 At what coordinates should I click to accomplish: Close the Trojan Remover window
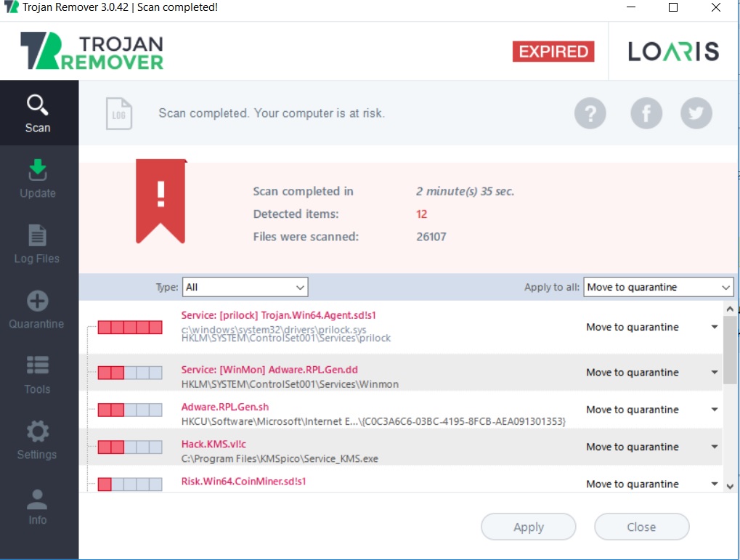[715, 7]
